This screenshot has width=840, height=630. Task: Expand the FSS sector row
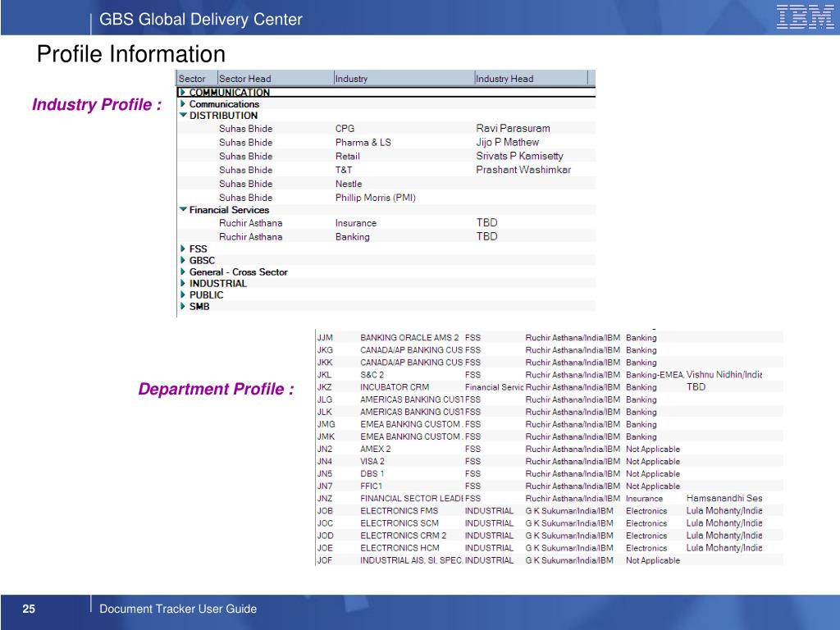[x=183, y=249]
